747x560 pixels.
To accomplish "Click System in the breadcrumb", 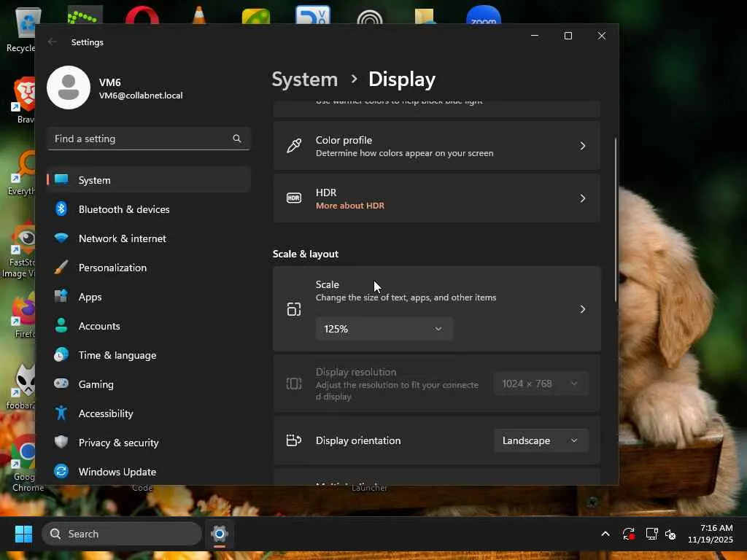I will tap(304, 79).
